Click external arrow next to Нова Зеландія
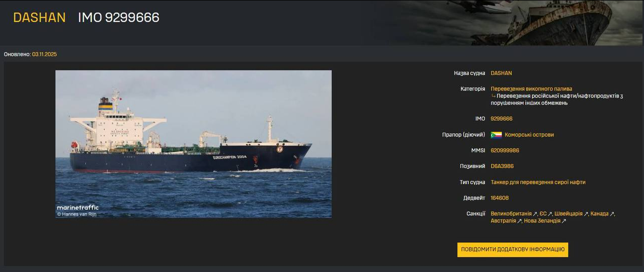The width and height of the screenshot is (644, 272). (564, 221)
